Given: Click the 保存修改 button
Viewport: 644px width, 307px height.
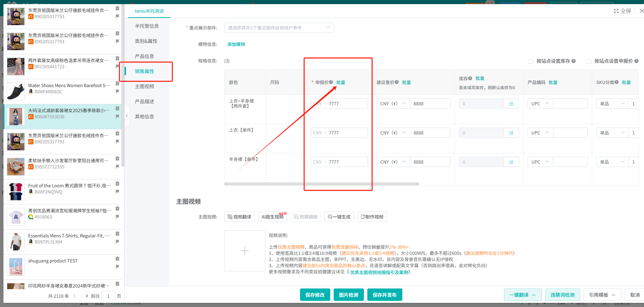Looking at the screenshot, I should point(315,295).
